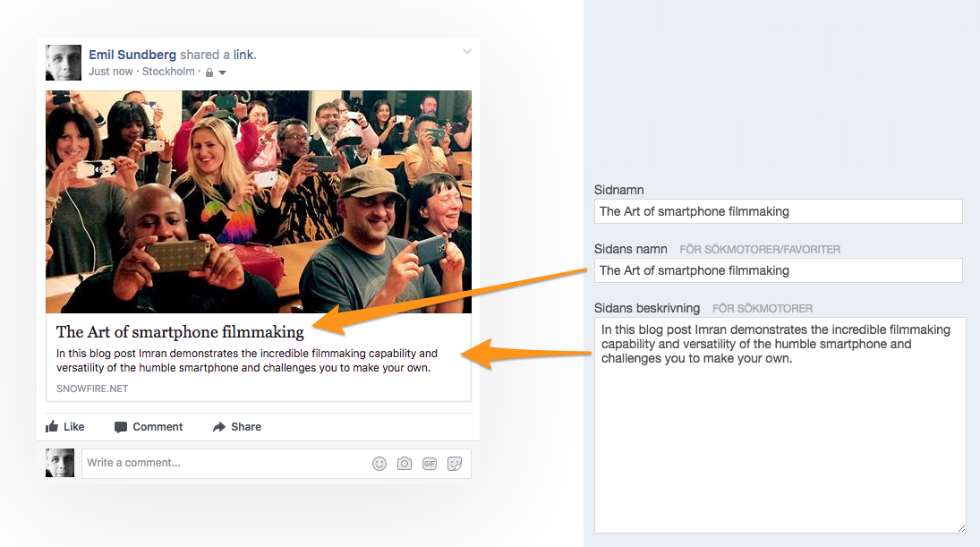Open Emil Sundberg's profile link
The width and height of the screenshot is (980, 547).
132,55
